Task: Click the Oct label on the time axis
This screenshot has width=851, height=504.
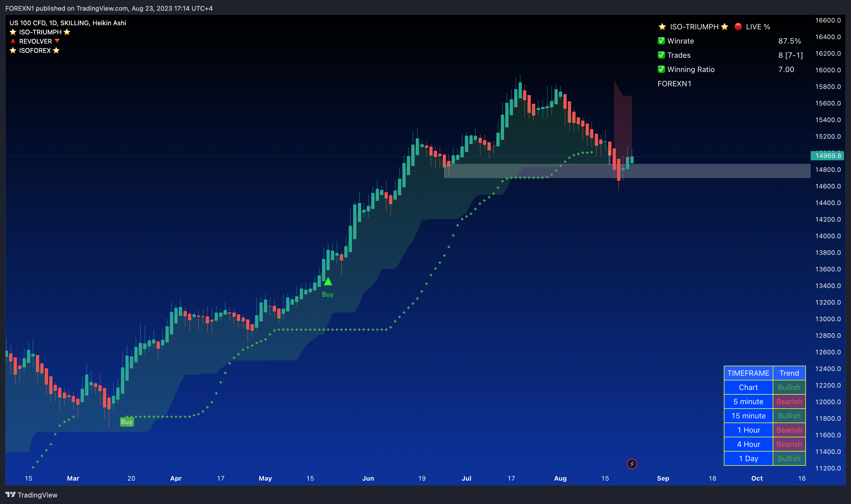Action: (x=757, y=478)
